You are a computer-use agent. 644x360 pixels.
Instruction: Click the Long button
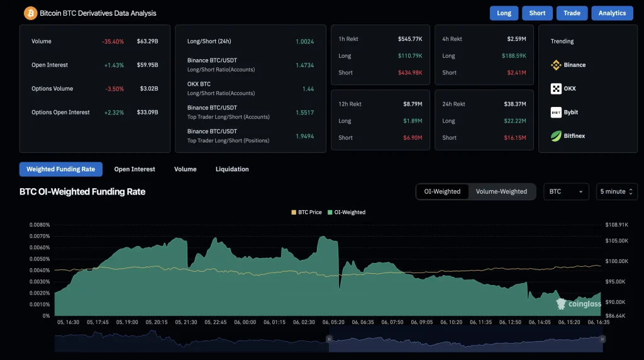click(504, 13)
